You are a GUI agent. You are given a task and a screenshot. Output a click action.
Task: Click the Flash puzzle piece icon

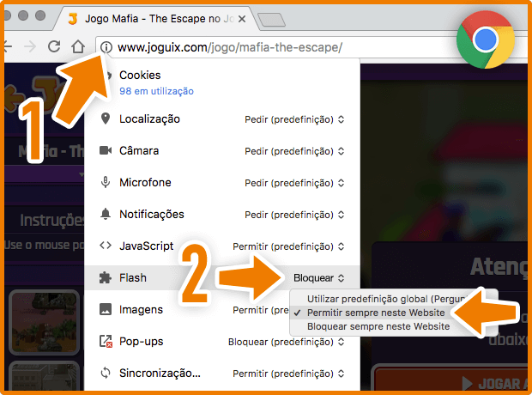click(x=106, y=277)
